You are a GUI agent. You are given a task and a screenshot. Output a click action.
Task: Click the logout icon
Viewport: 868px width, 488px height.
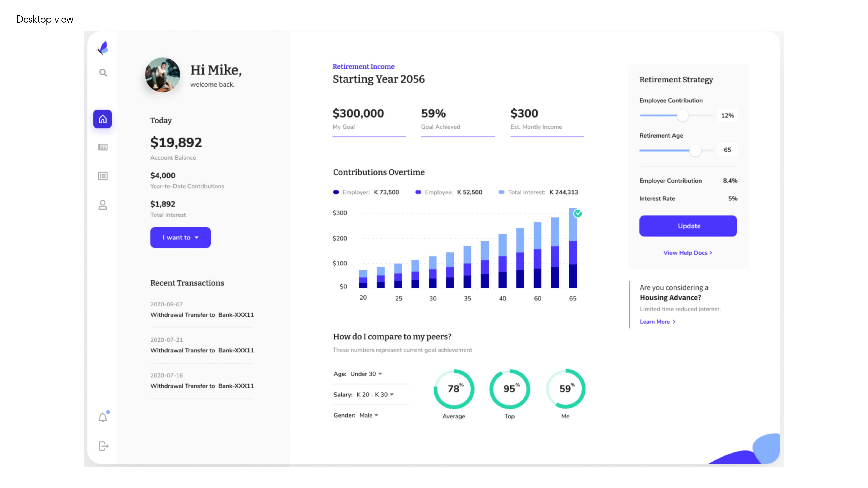(103, 446)
